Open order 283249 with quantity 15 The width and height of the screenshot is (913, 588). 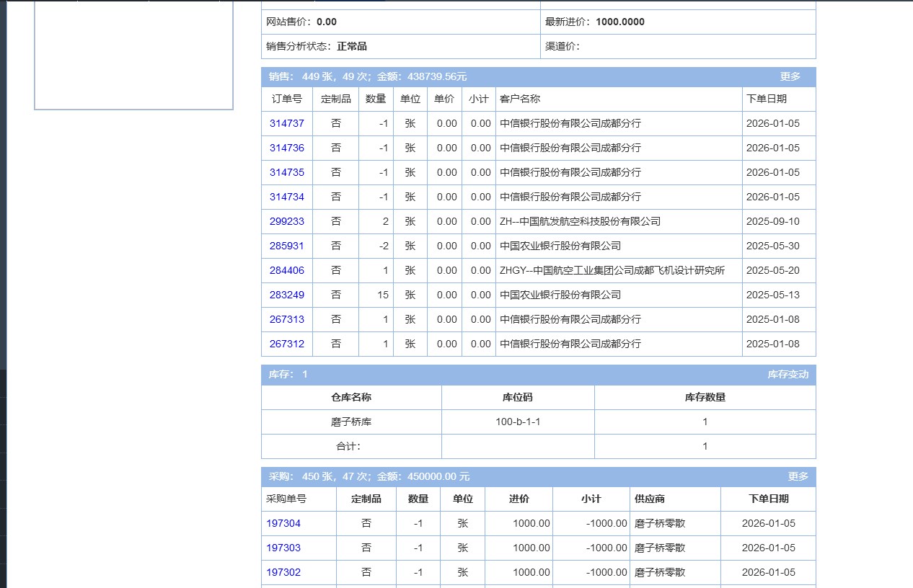coord(287,295)
